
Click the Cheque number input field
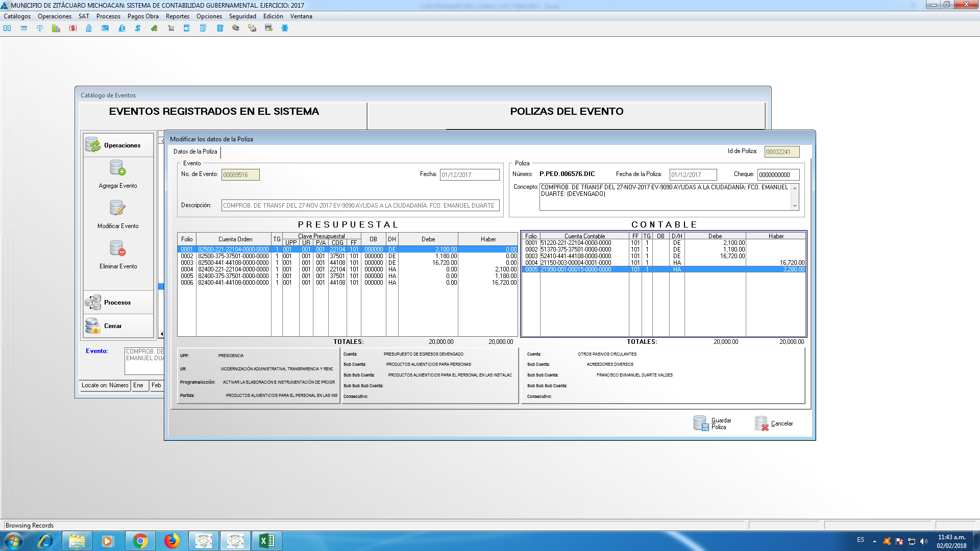[778, 175]
